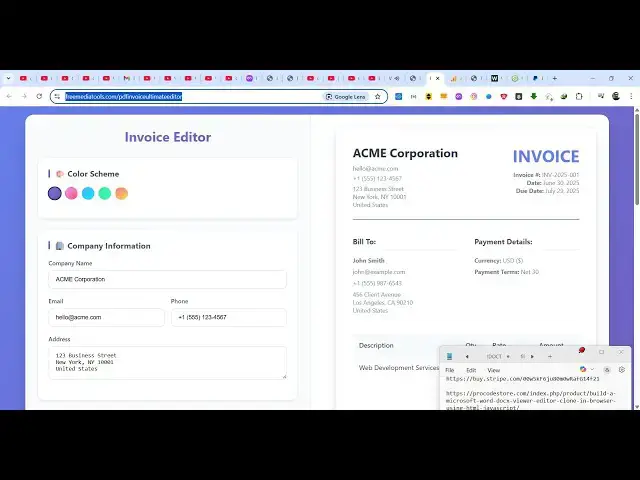Click the Company Information building icon
The image size is (640, 480).
tap(60, 246)
